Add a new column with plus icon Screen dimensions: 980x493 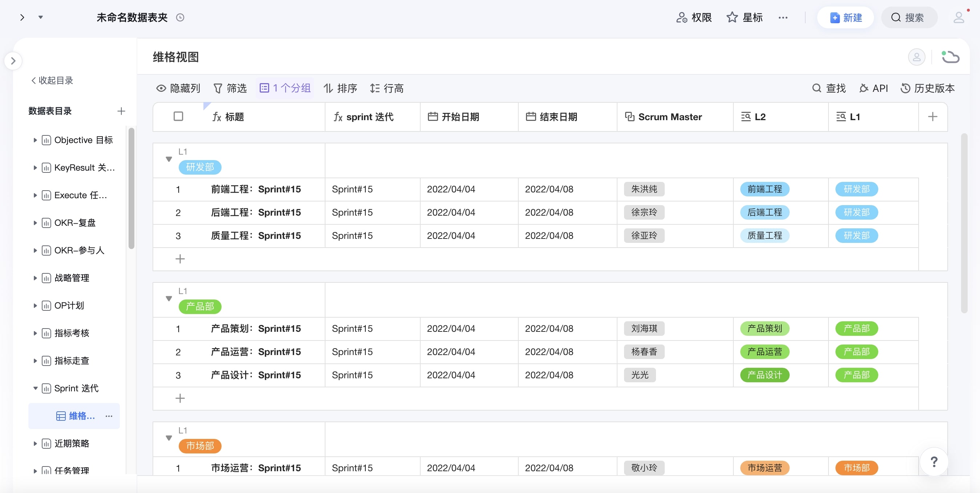[x=932, y=117]
